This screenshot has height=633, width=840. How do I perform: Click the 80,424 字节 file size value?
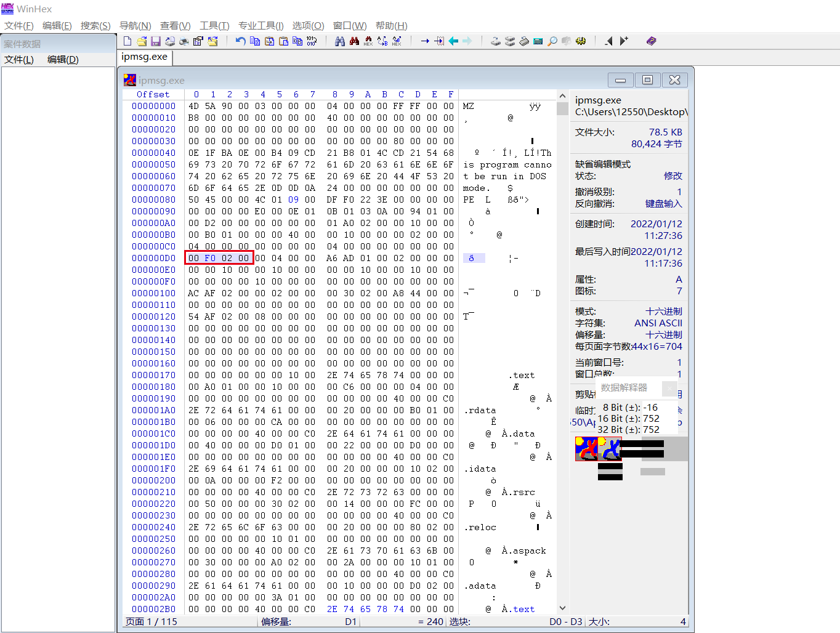tap(656, 144)
